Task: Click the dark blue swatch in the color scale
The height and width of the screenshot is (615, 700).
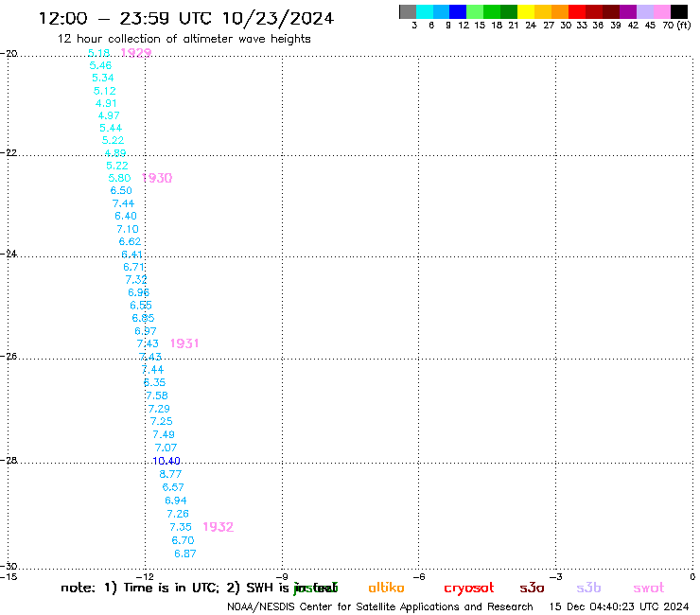Action: [458, 11]
